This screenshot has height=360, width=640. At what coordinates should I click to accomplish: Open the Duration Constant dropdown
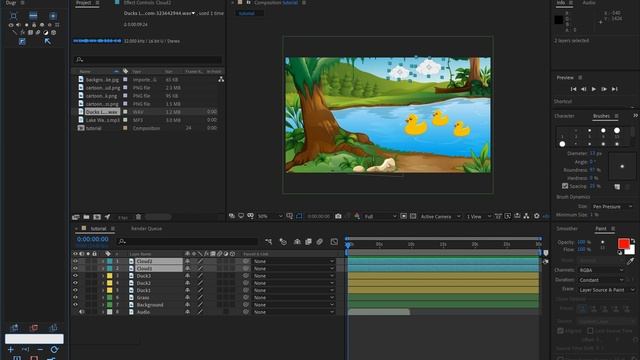pyautogui.click(x=602, y=280)
